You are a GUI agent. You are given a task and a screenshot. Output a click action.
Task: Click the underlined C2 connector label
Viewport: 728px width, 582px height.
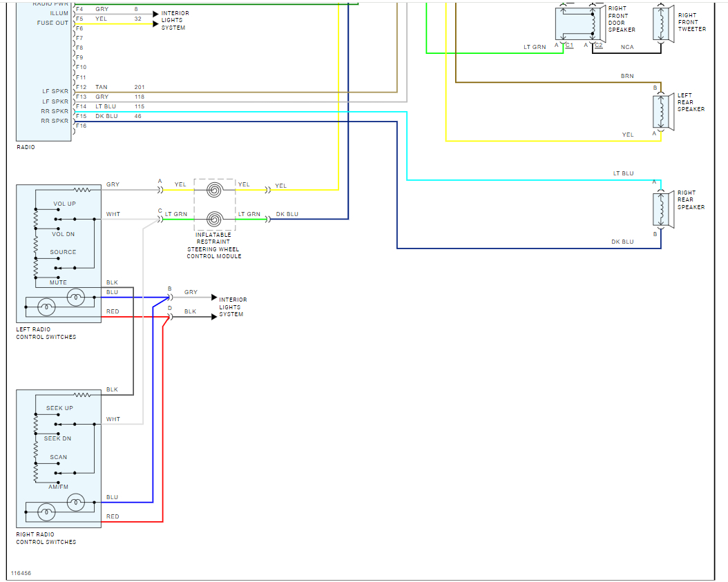[x=598, y=45]
